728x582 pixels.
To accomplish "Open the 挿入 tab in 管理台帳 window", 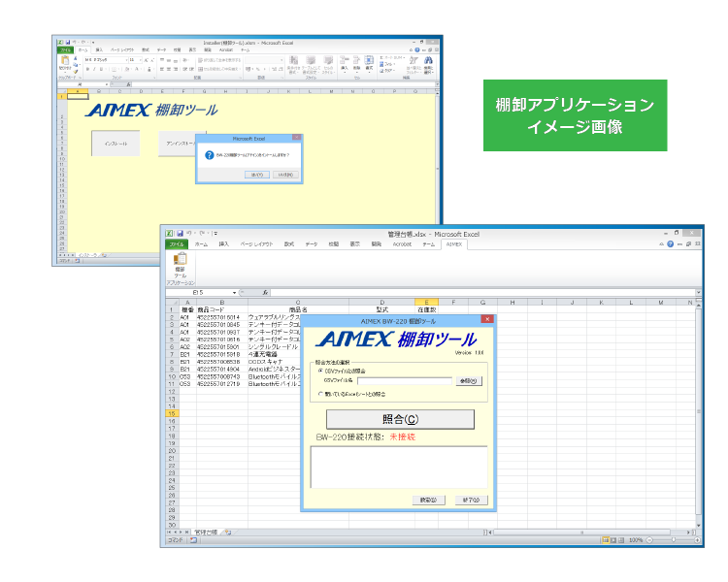I will pos(224,244).
